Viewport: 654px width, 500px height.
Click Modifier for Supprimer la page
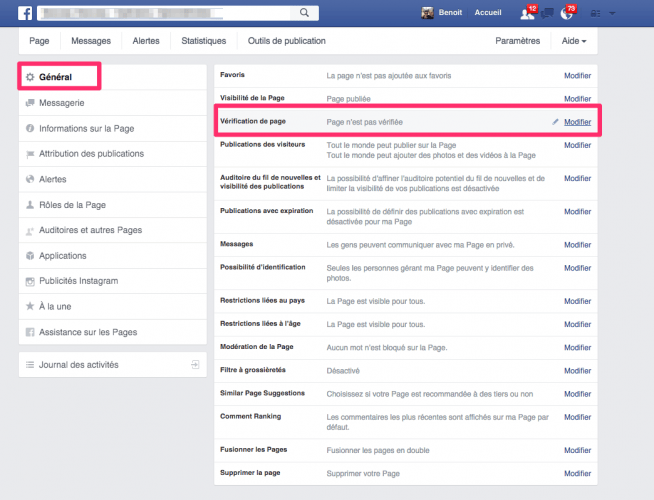tap(577, 473)
